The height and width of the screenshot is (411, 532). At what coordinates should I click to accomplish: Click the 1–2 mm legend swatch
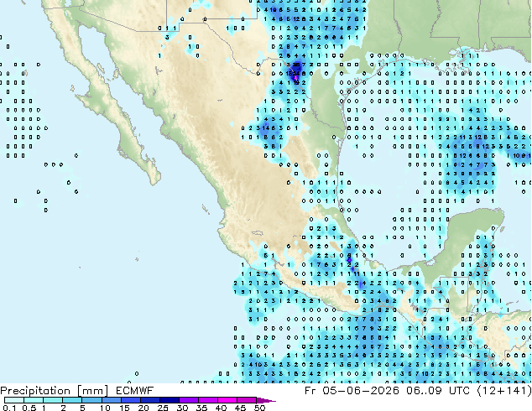pyautogui.click(x=53, y=400)
